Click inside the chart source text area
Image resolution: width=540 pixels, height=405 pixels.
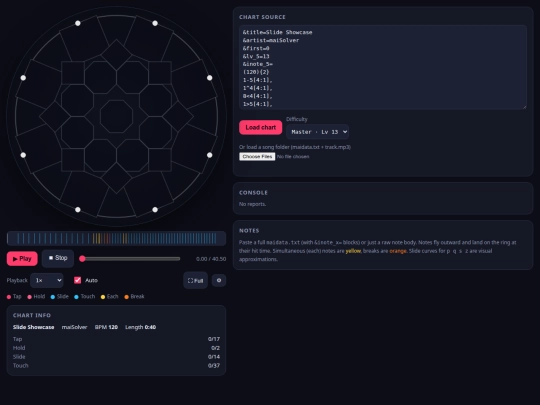click(x=383, y=67)
